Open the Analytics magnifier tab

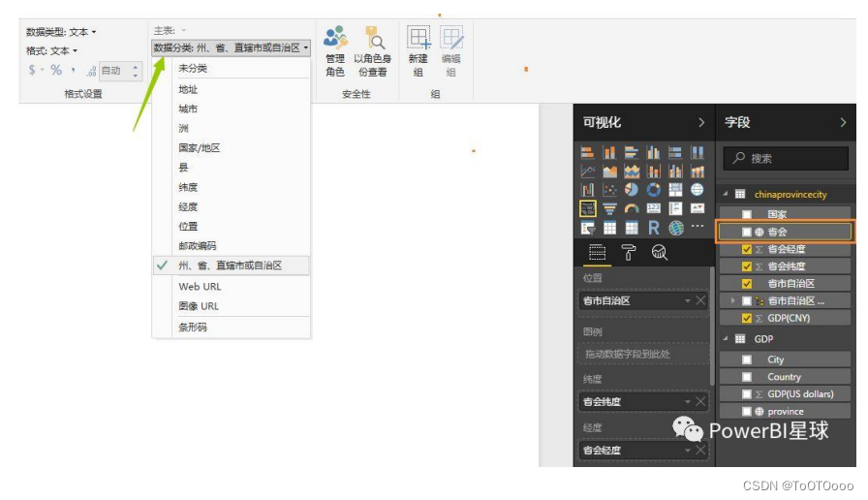tap(660, 253)
